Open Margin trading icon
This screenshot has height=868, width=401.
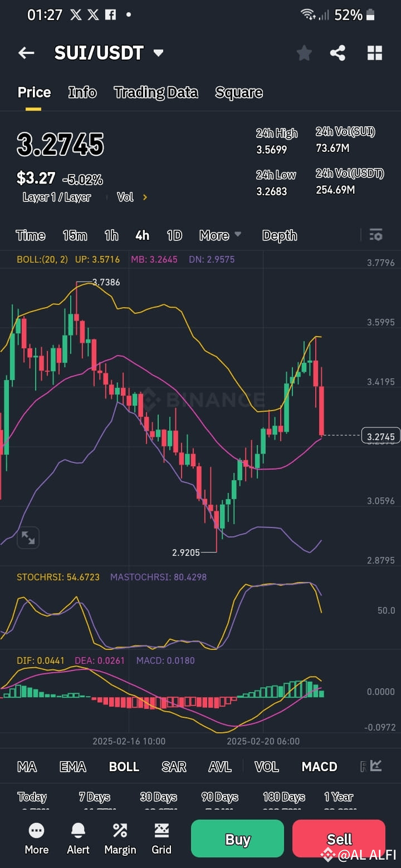(x=120, y=839)
